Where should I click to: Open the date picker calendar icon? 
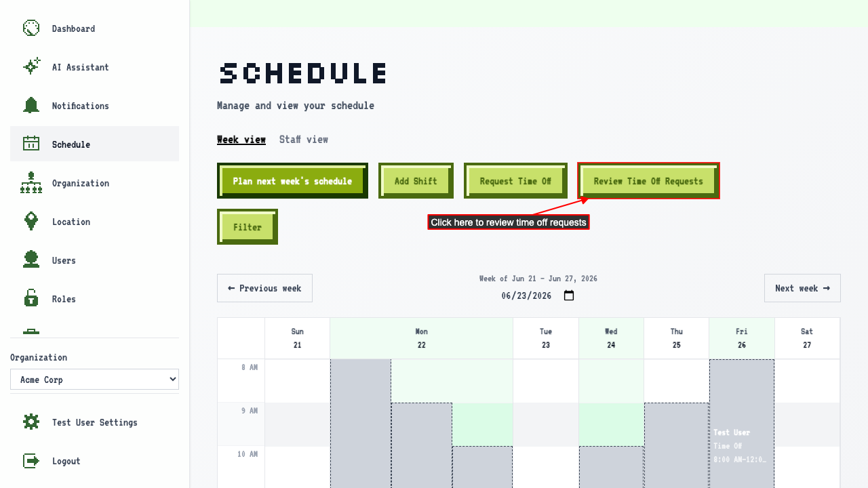click(569, 296)
